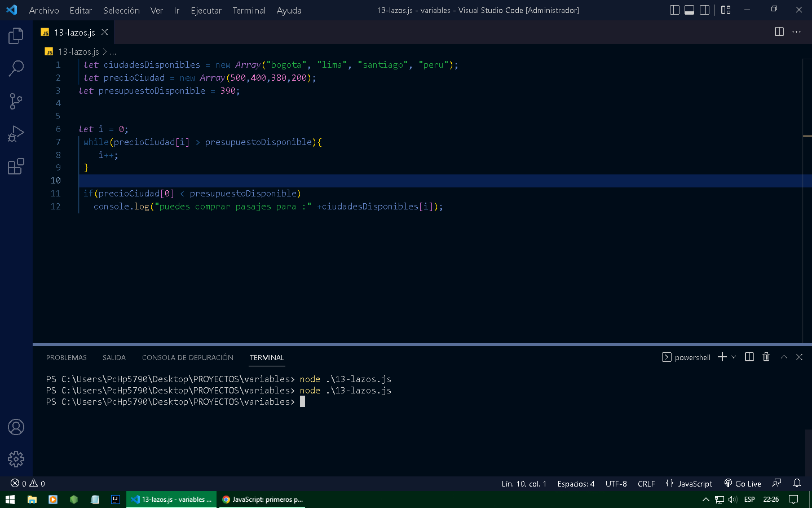Open Customize Layout options
Viewport: 812px width, 508px height.
click(x=726, y=10)
